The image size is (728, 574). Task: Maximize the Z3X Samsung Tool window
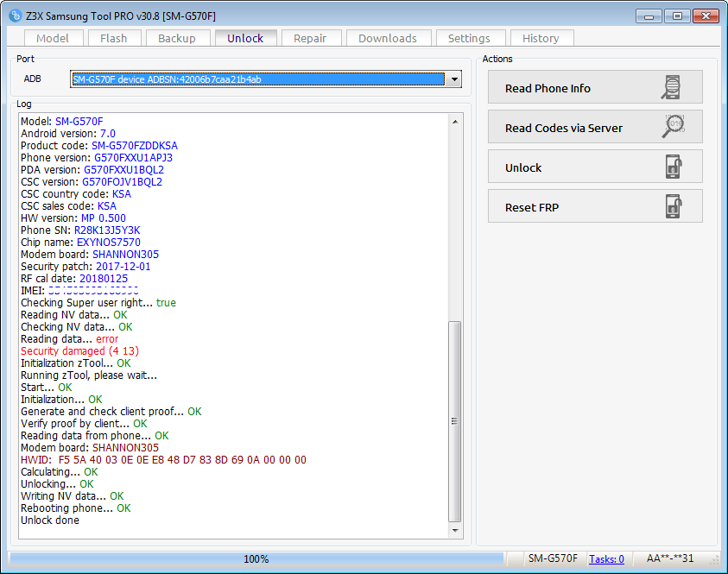tap(677, 16)
